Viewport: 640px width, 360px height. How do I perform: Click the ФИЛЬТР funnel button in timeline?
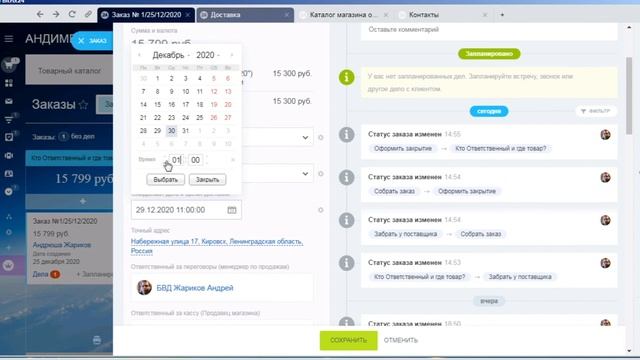tap(596, 111)
